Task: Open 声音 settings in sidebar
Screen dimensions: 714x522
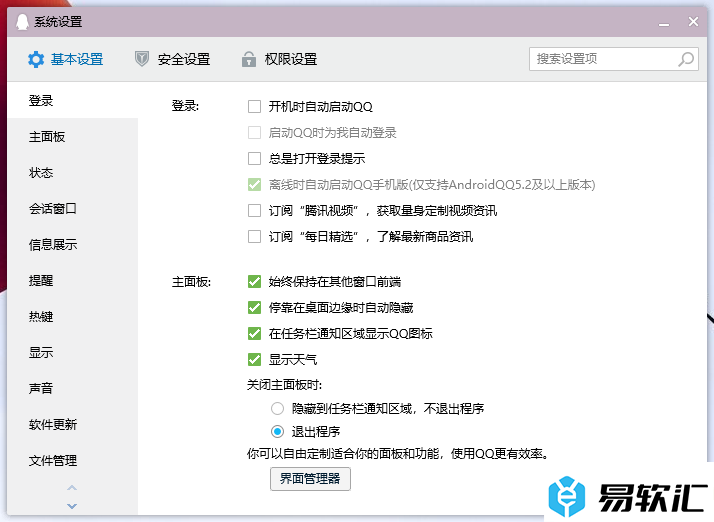Action: (73, 389)
